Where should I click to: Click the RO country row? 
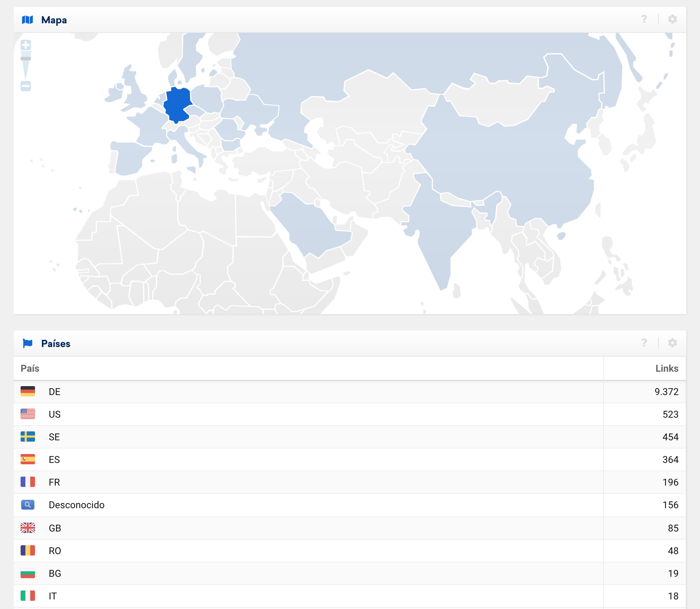pos(55,551)
